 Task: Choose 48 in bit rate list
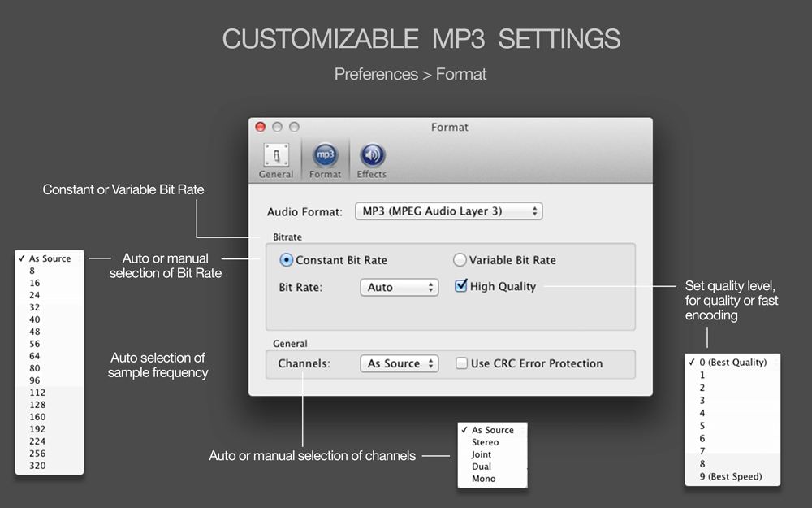50,332
